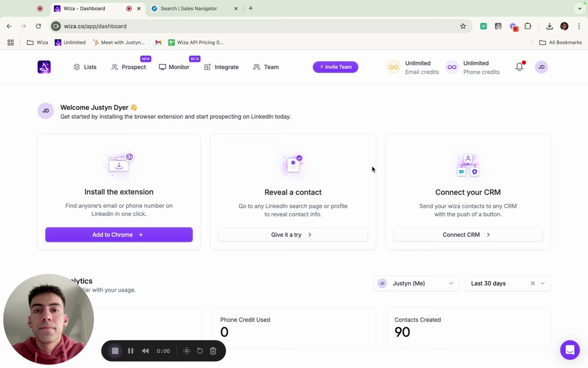Open the Wiza bookmarks folder

pyautogui.click(x=37, y=42)
